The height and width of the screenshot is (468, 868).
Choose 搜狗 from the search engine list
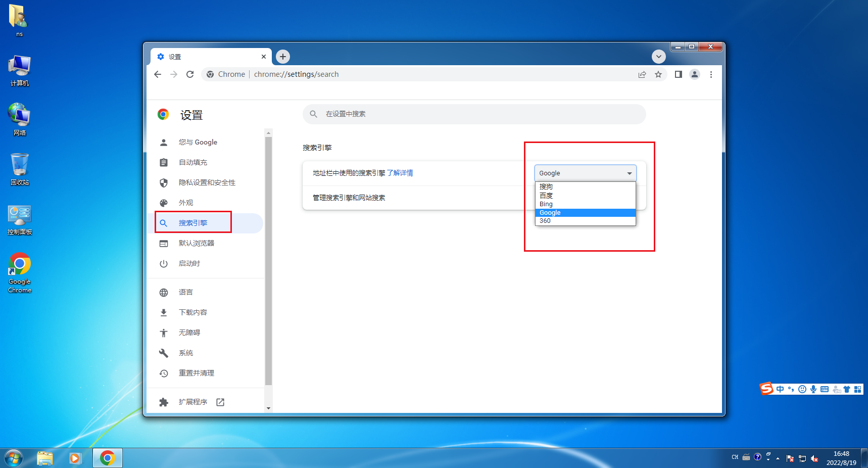(x=585, y=186)
